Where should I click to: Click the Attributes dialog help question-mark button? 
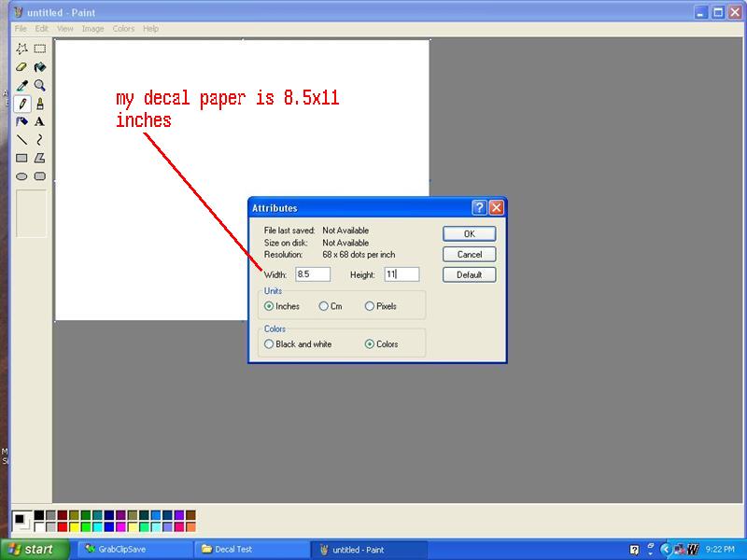tap(479, 207)
